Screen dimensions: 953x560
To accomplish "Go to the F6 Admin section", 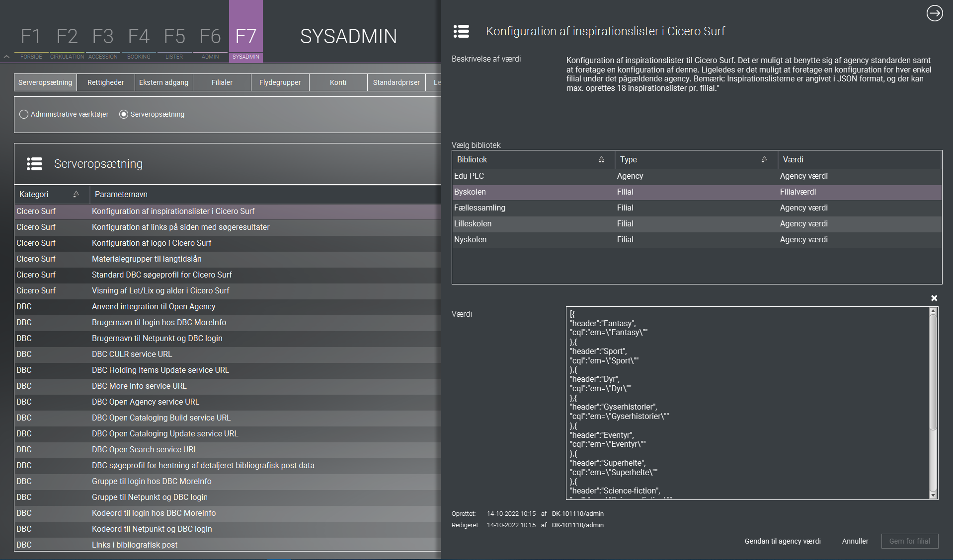I will pos(210,42).
